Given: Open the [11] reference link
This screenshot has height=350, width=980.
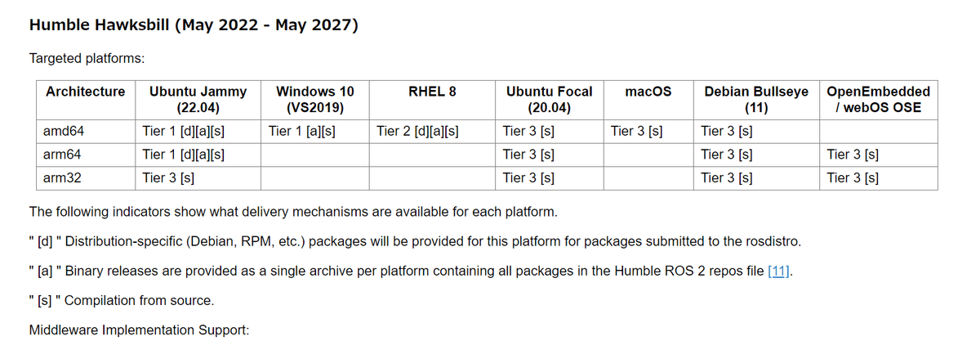Looking at the screenshot, I should [779, 271].
